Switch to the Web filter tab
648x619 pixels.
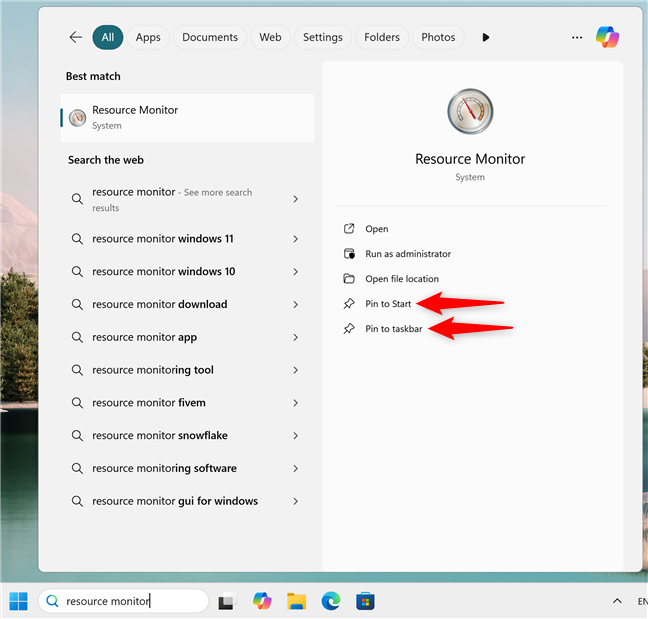click(x=270, y=37)
